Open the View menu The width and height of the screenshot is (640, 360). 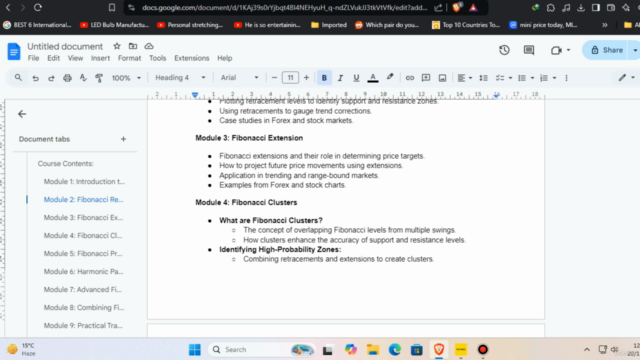[x=75, y=58]
